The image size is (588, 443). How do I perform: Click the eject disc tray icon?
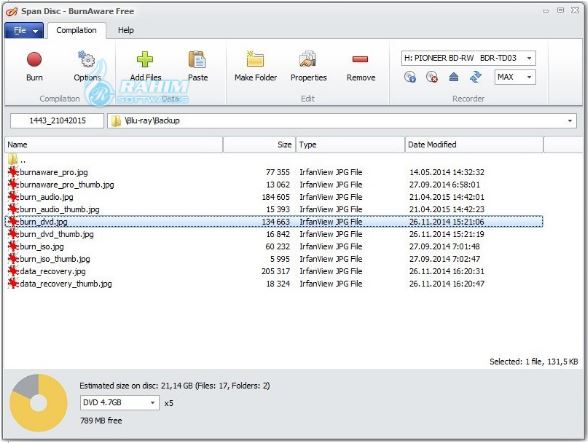[454, 77]
